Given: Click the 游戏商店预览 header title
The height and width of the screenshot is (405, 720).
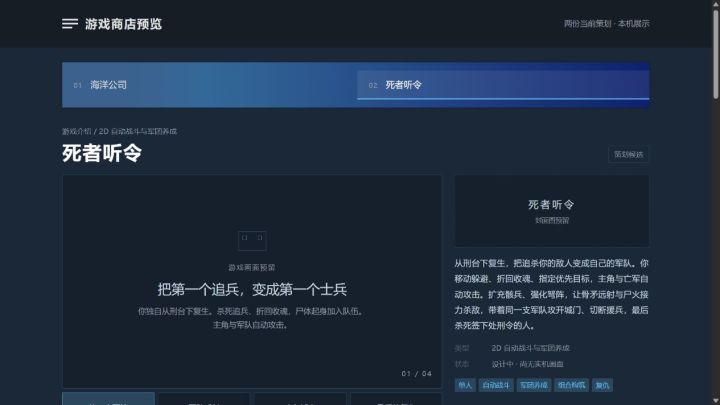Looking at the screenshot, I should [123, 24].
